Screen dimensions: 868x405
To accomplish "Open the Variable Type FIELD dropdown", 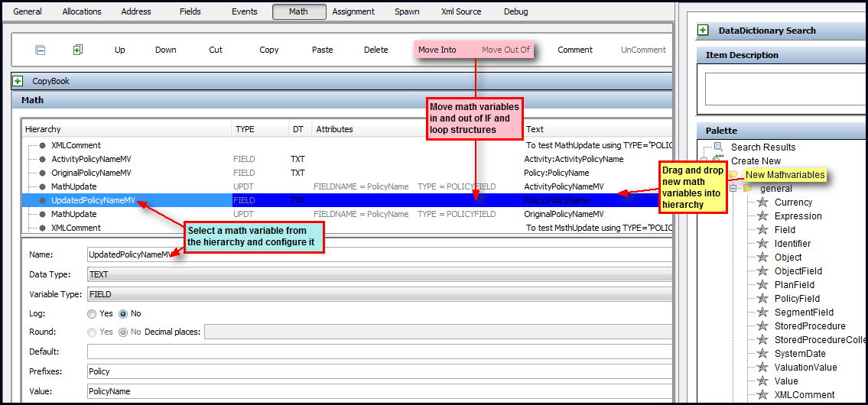I will [x=379, y=295].
